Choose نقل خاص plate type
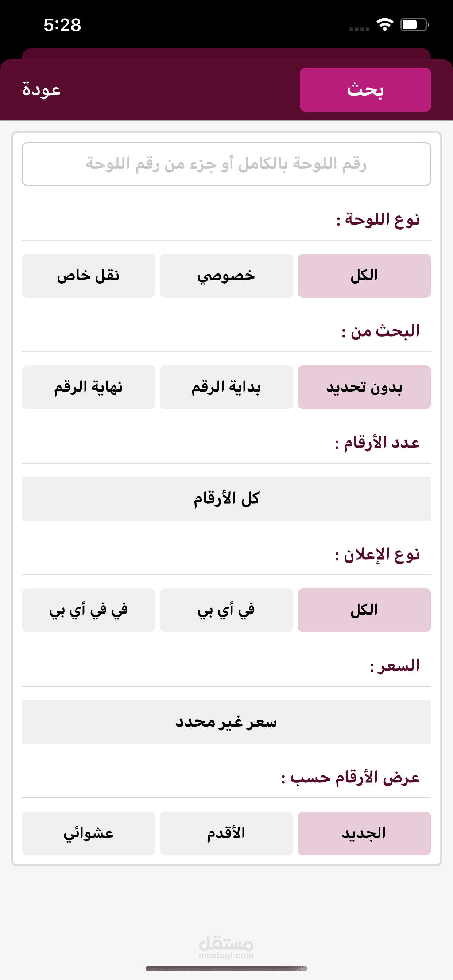 [88, 275]
